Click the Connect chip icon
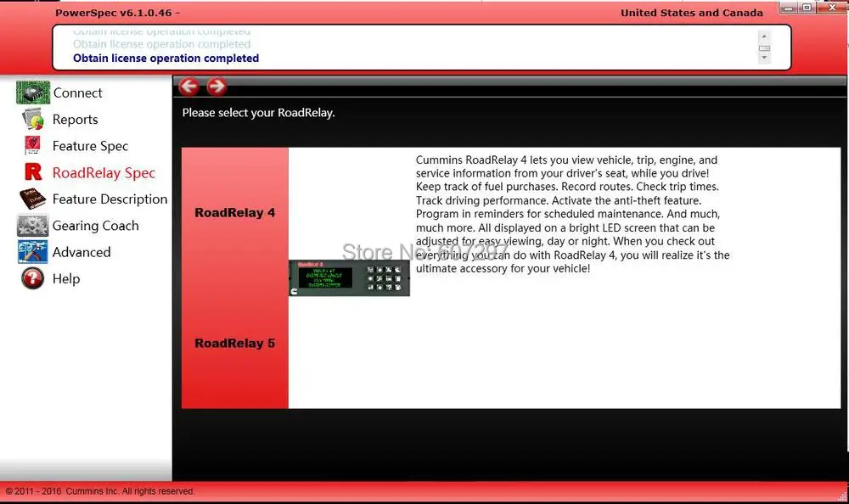The width and height of the screenshot is (849, 504). 33,92
